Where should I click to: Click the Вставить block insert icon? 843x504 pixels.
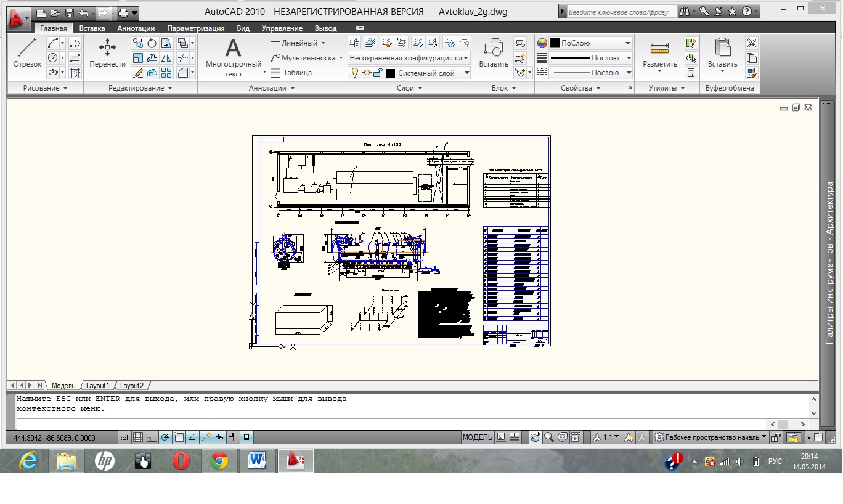494,53
